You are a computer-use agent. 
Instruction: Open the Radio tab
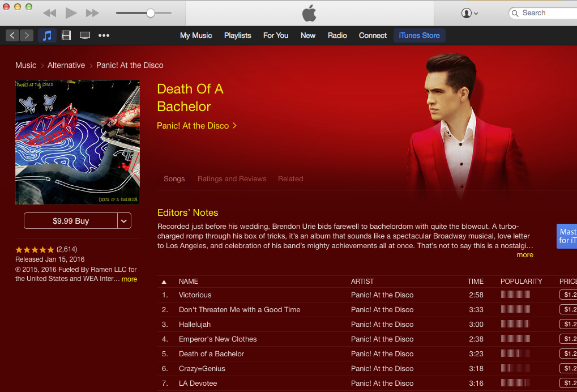click(x=337, y=35)
